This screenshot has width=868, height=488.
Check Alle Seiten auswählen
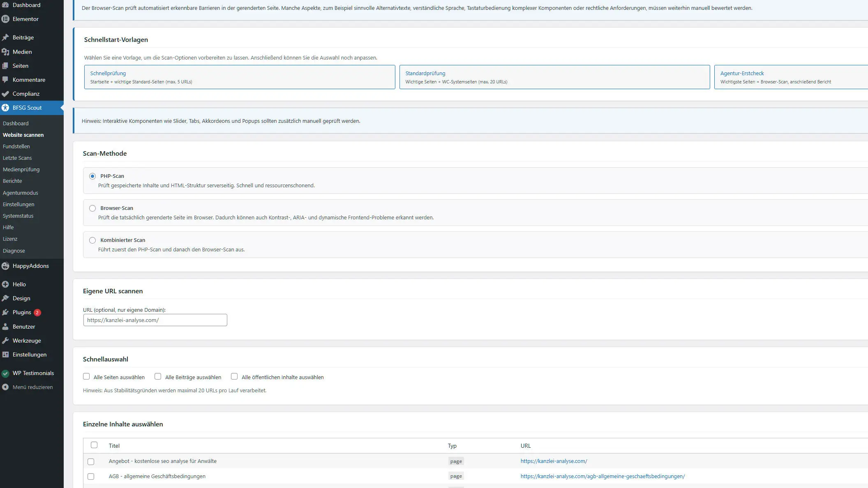(x=86, y=376)
